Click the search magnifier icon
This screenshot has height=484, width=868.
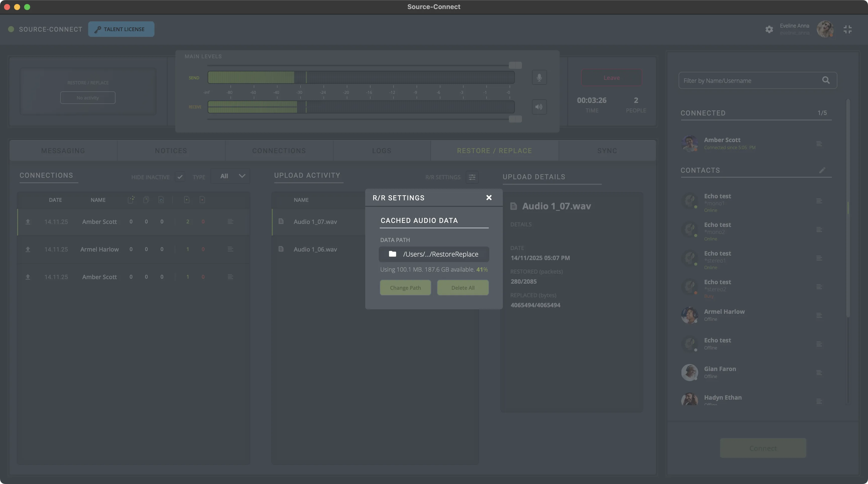tap(826, 80)
